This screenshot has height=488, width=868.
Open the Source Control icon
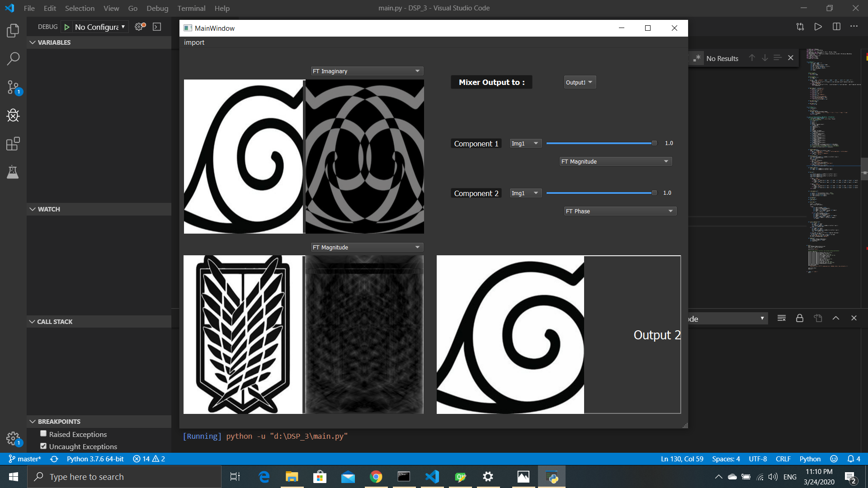(x=13, y=87)
